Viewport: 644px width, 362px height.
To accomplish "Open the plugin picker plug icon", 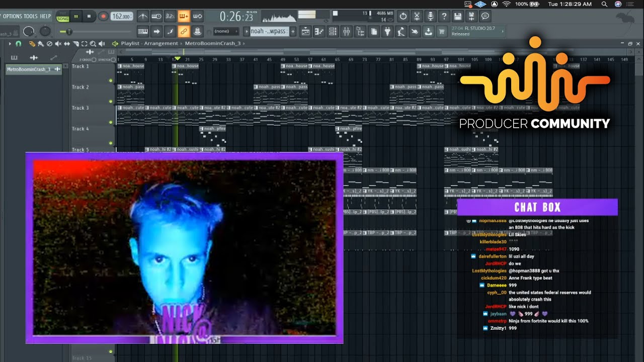I will coord(387,31).
